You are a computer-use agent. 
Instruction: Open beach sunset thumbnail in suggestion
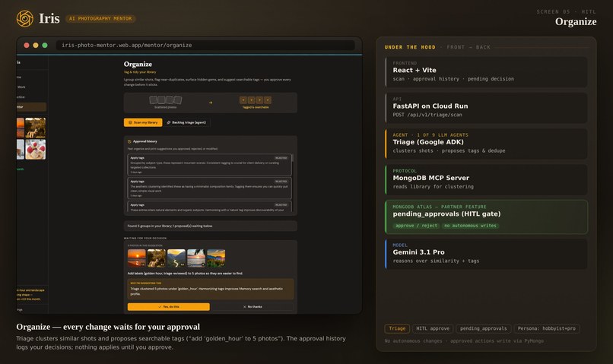196,258
